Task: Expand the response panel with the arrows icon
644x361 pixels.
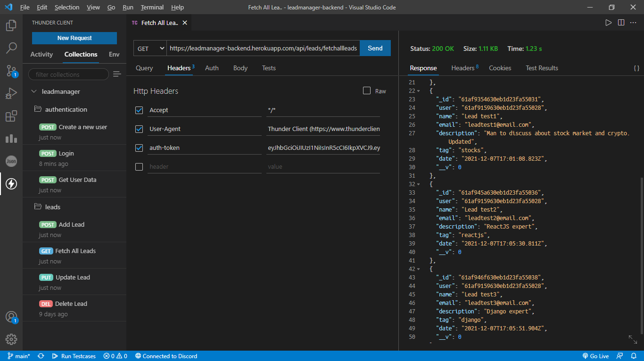Action: point(633,339)
